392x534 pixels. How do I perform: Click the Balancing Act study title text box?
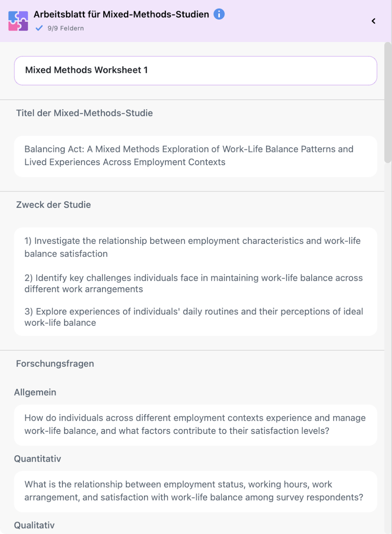pos(195,156)
